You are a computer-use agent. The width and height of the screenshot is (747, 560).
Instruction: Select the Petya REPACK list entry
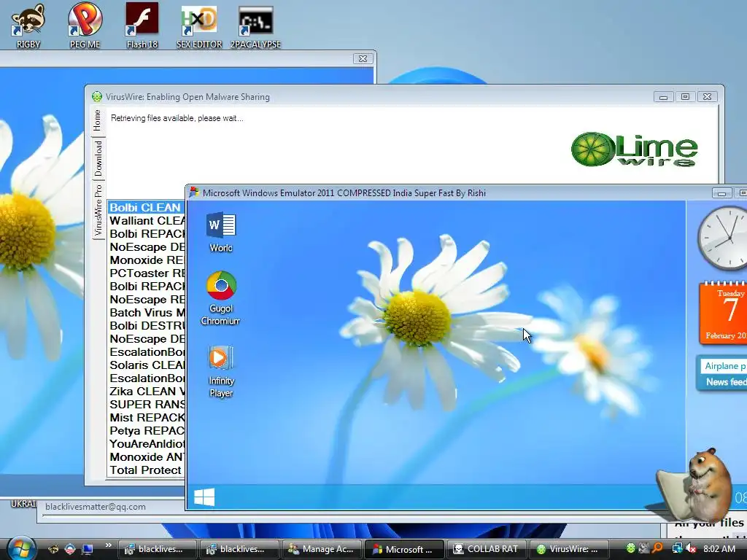(147, 430)
